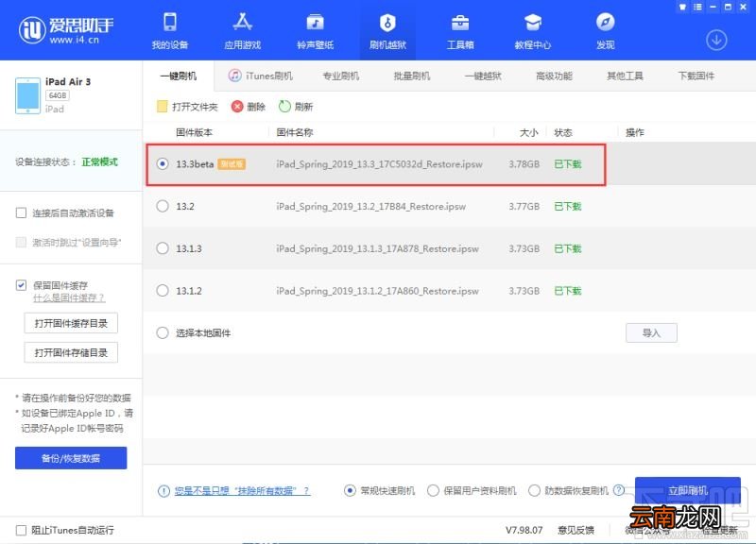This screenshot has width=756, height=544.
Task: Click the 3.78GB size value
Action: (x=524, y=163)
